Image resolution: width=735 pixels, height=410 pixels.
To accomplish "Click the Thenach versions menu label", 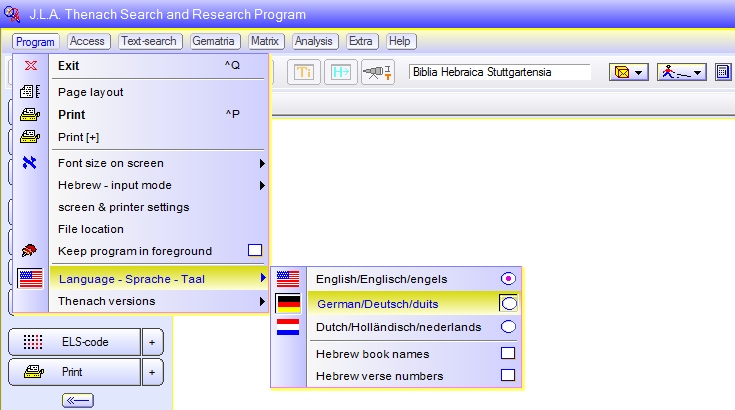I will (x=106, y=301).
